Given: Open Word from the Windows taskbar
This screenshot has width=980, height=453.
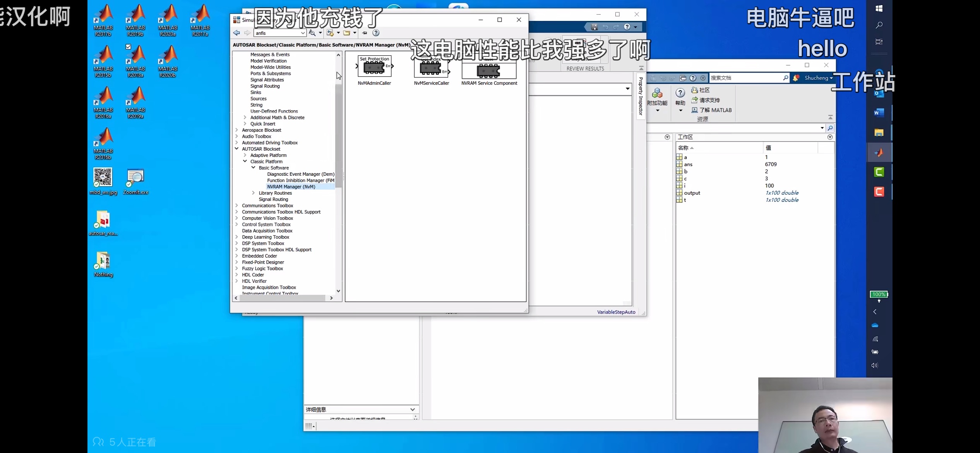Looking at the screenshot, I should click(879, 113).
